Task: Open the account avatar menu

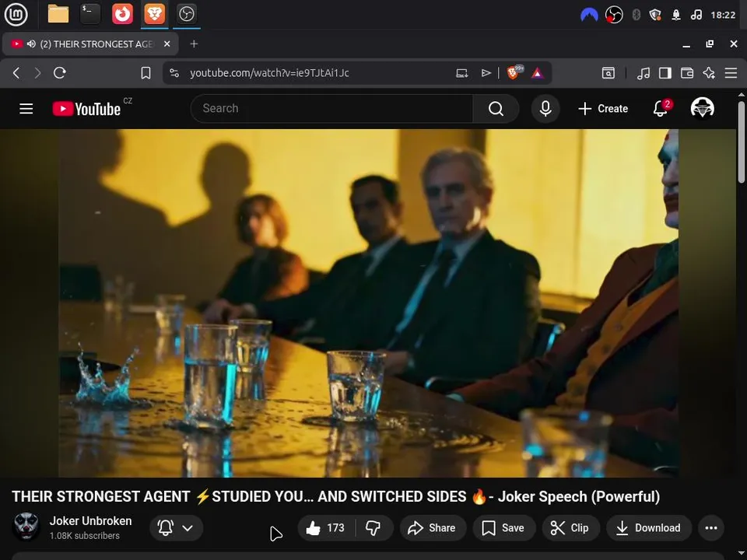Action: coord(702,108)
